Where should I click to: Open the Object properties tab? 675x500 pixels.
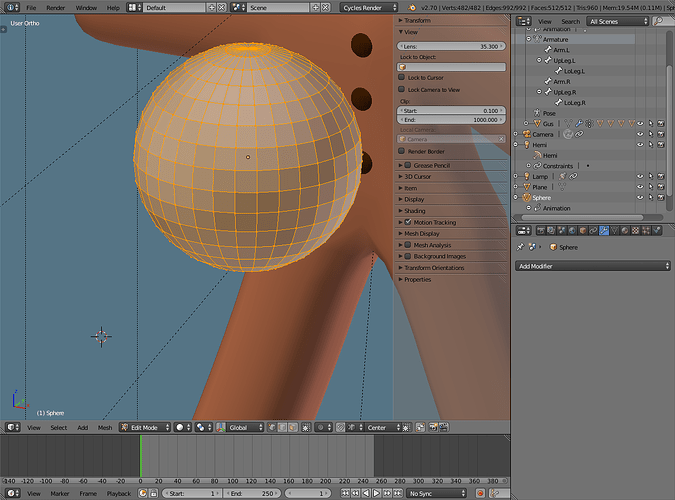[x=583, y=230]
